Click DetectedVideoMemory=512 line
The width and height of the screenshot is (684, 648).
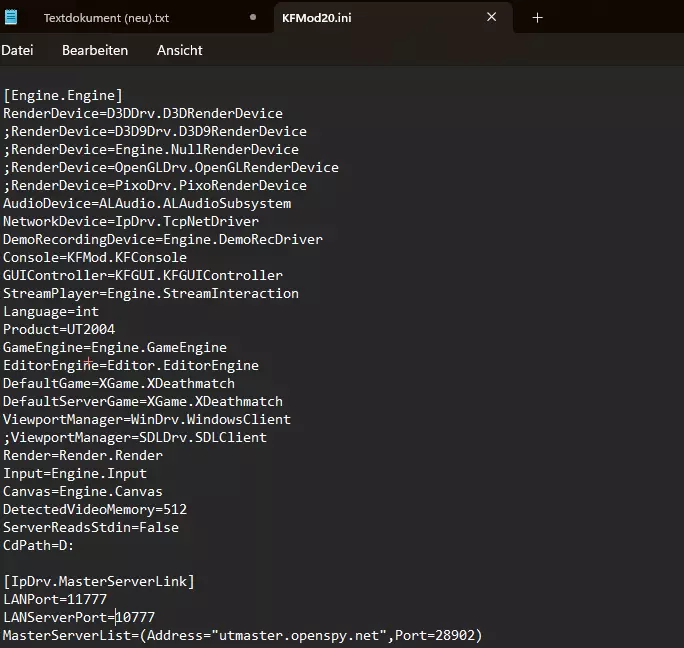click(x=95, y=509)
